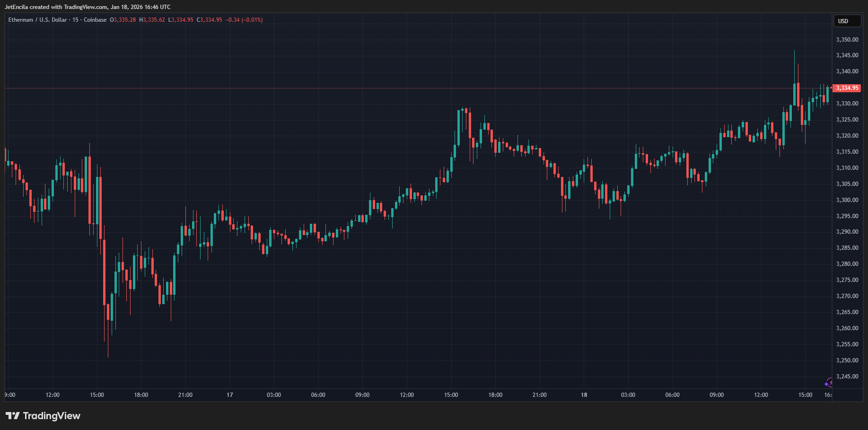Click the open price value O3,335.28

click(x=123, y=20)
